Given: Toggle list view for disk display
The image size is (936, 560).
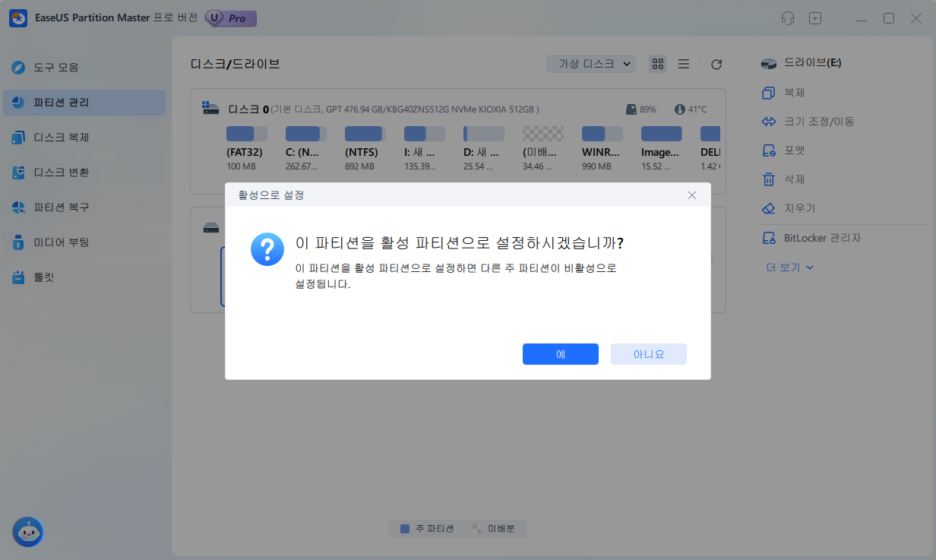Looking at the screenshot, I should [x=683, y=64].
